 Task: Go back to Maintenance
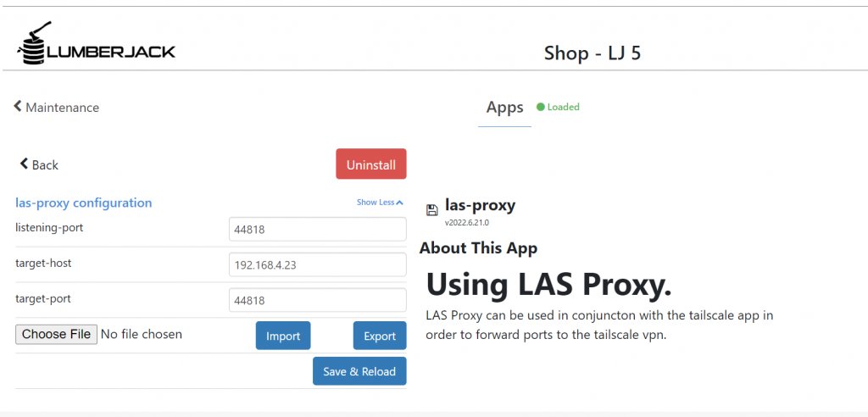pyautogui.click(x=57, y=108)
